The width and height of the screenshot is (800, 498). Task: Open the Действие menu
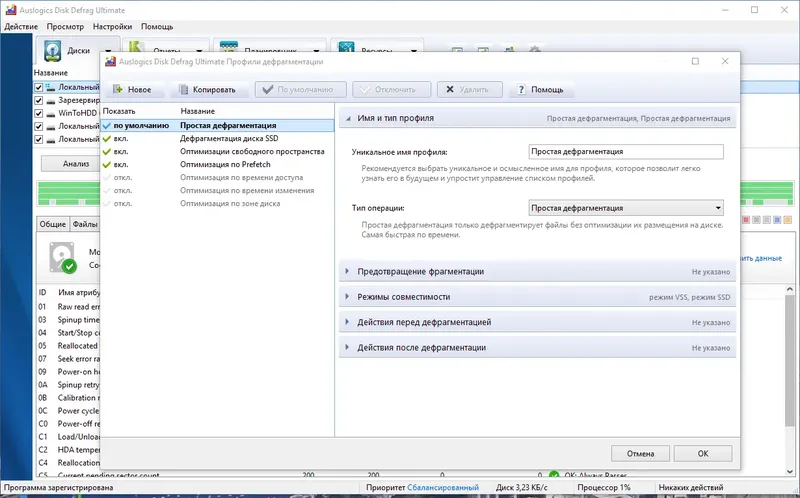click(x=21, y=27)
